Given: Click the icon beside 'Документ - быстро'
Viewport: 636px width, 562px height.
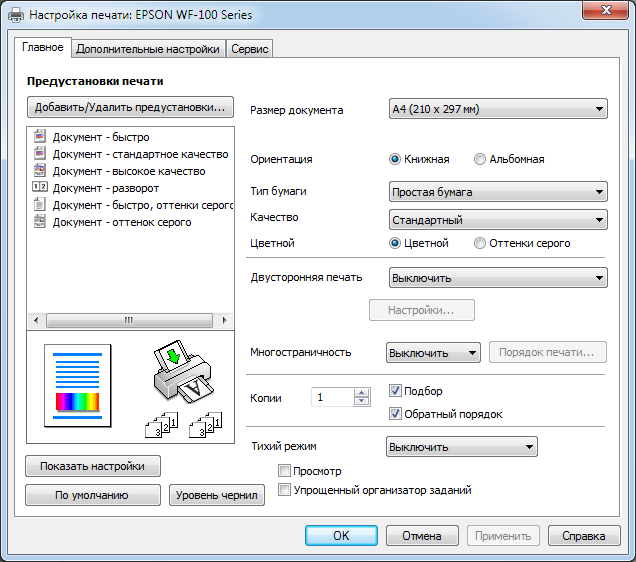Looking at the screenshot, I should [x=39, y=137].
